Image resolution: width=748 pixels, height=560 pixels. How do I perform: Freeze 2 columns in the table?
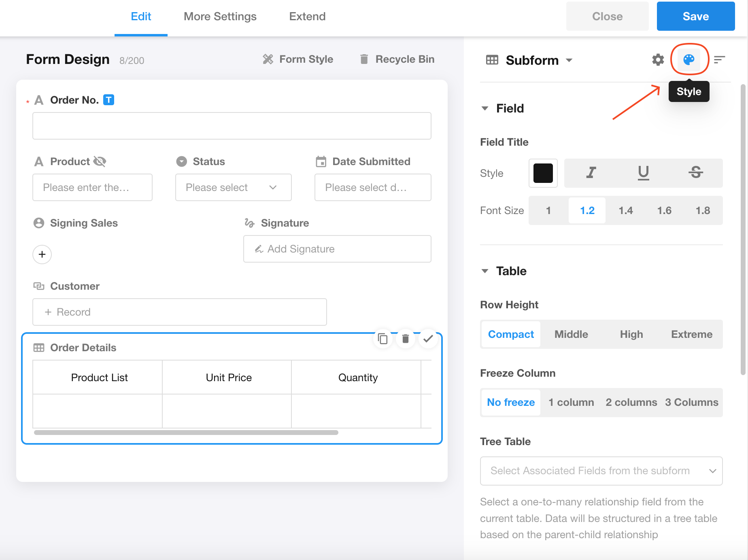631,402
